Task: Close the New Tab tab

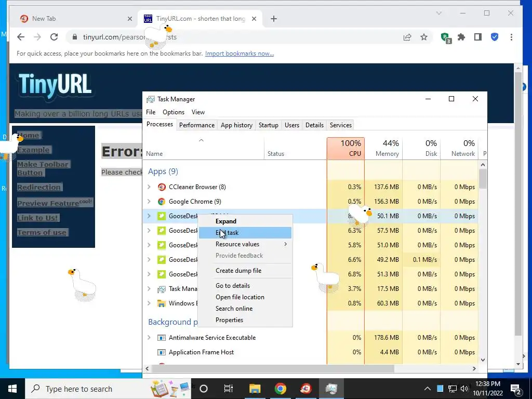Action: coord(129,19)
